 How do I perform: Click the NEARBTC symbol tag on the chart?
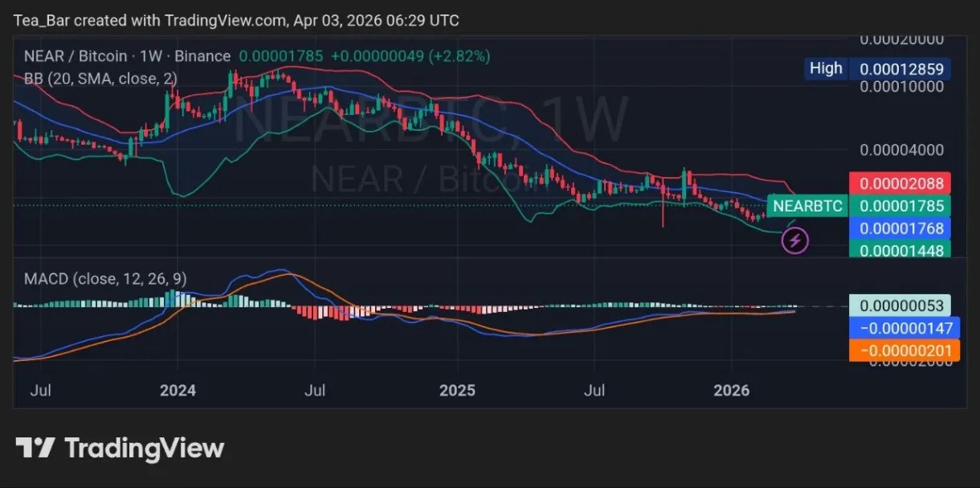(x=807, y=207)
